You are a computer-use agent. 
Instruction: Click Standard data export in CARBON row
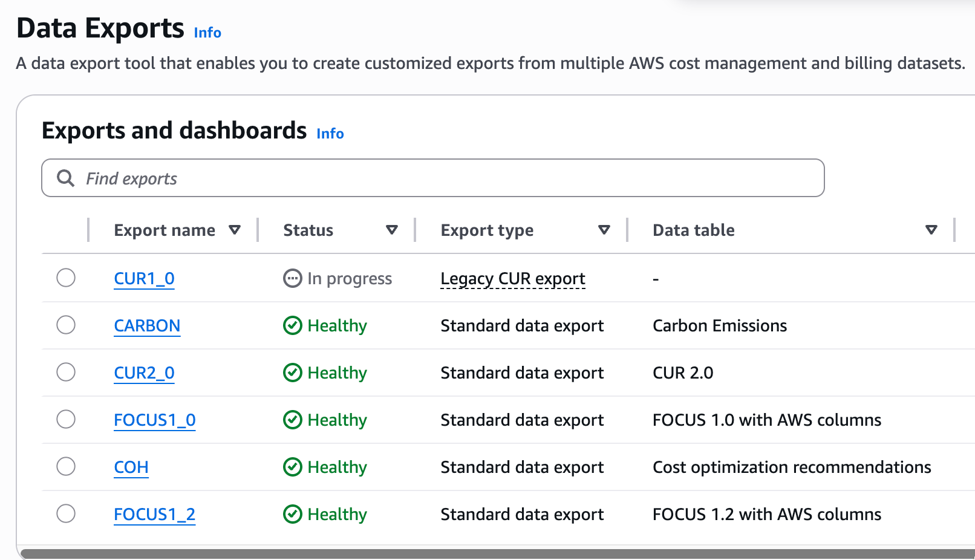522,326
